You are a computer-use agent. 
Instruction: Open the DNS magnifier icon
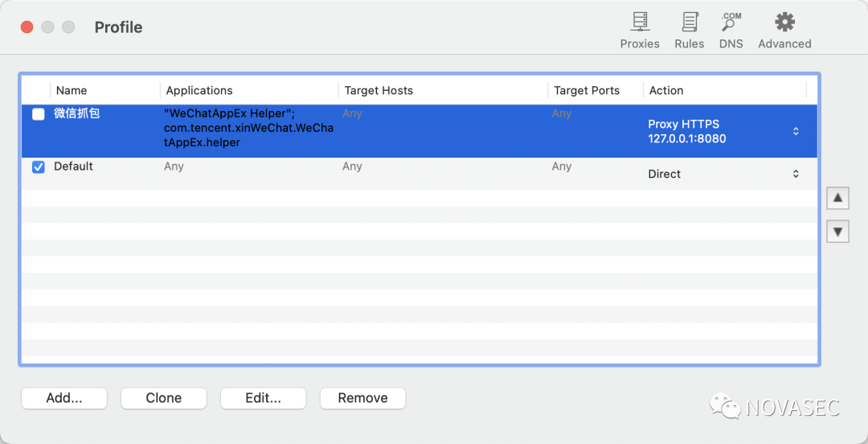tap(731, 23)
